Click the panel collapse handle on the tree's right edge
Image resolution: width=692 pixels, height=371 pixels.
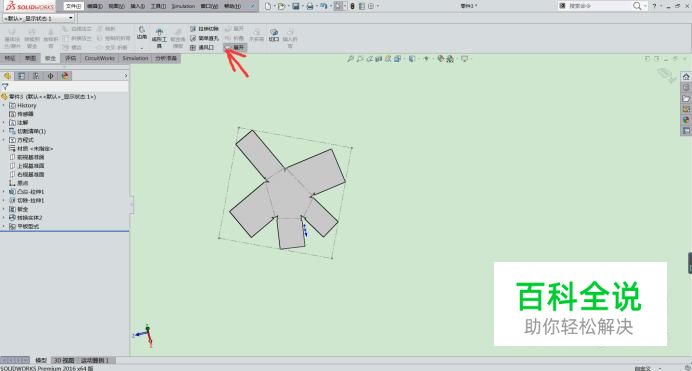pos(132,205)
